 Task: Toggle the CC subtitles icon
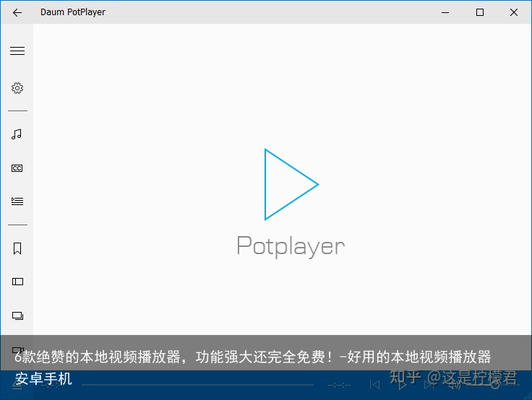(x=17, y=168)
